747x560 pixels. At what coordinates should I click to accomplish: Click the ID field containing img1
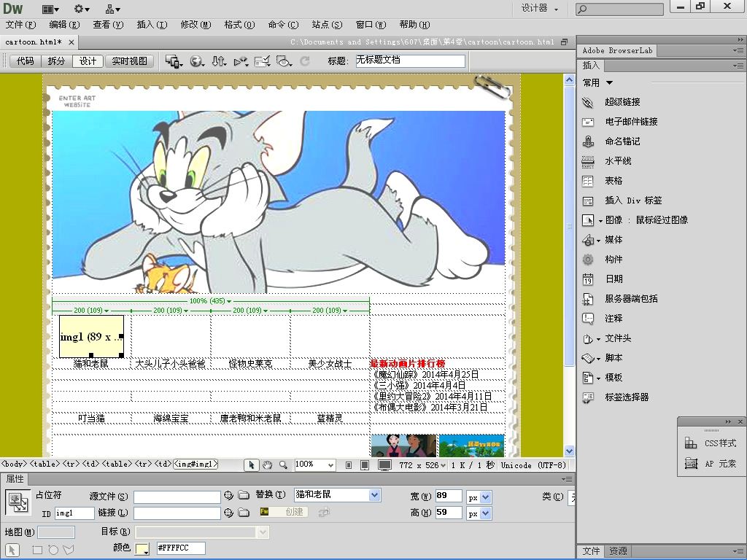pyautogui.click(x=75, y=513)
